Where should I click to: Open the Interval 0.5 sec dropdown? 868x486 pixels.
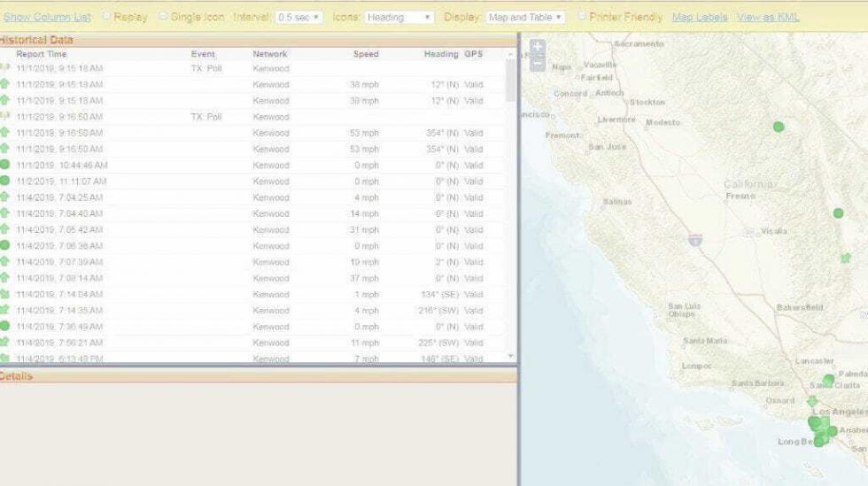[298, 17]
